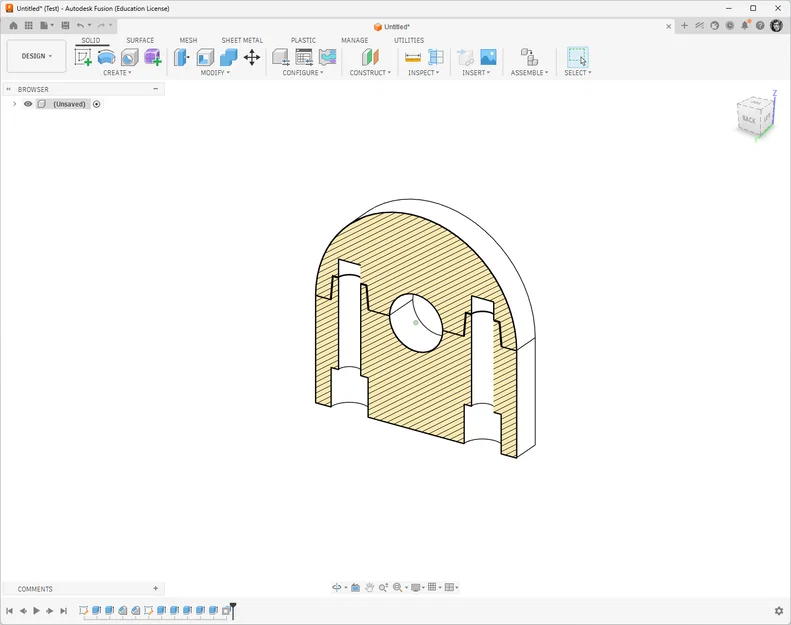Screen dimensions: 791x625
Task: Click the Job Status clock icon
Action: (x=729, y=25)
